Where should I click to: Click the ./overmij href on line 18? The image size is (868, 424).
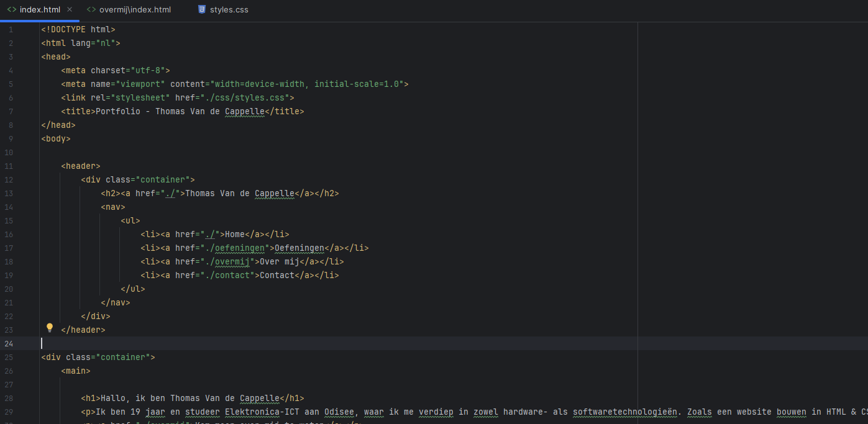[227, 261]
